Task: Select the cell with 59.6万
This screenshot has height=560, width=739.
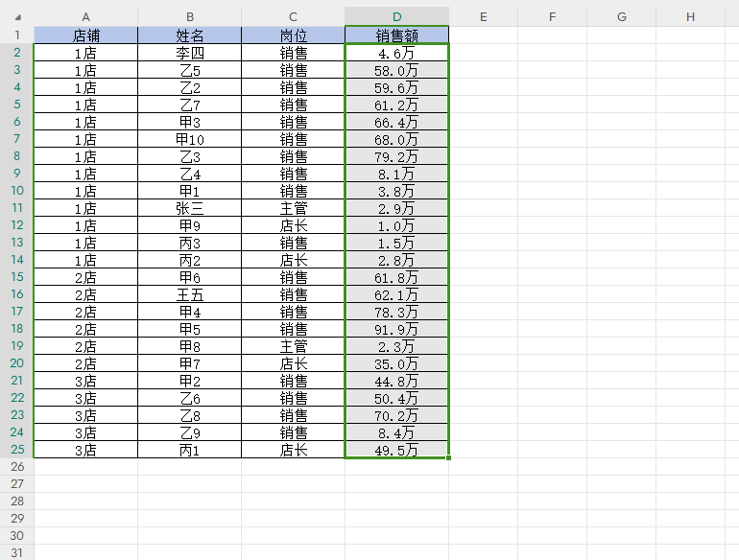Action: click(x=396, y=87)
